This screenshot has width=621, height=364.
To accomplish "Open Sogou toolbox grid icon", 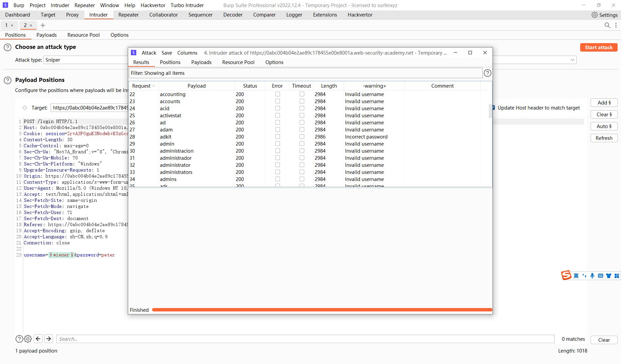I will pos(617,276).
